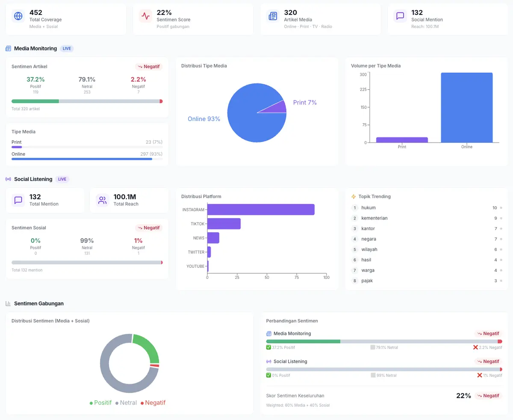Click the Negatif badge in Sentimen Sosial card

pyautogui.click(x=149, y=228)
